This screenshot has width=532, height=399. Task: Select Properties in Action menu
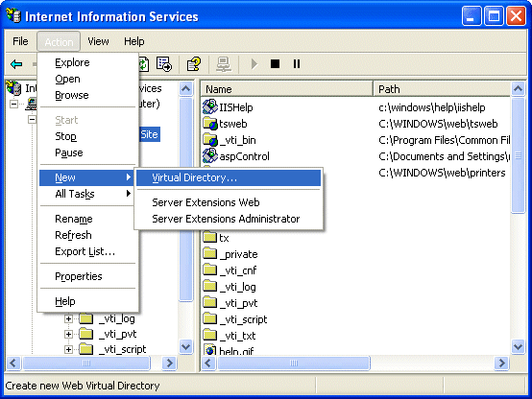pos(87,276)
